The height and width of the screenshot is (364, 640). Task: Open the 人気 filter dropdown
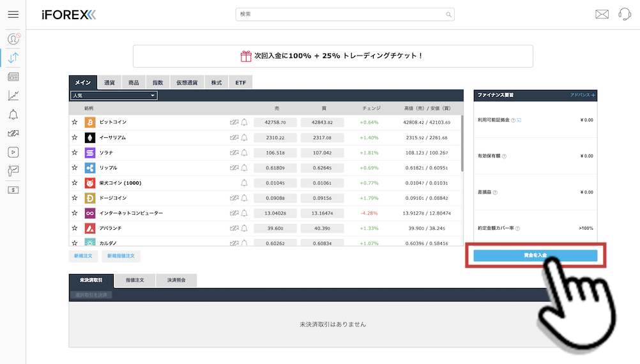tap(114, 96)
